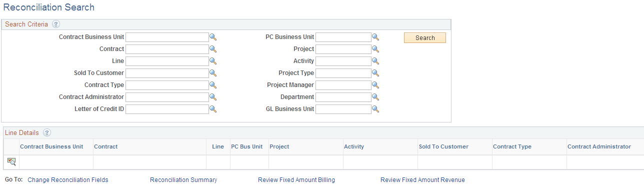Open Contract Administrator lookup icon
644x189 pixels.
point(212,97)
